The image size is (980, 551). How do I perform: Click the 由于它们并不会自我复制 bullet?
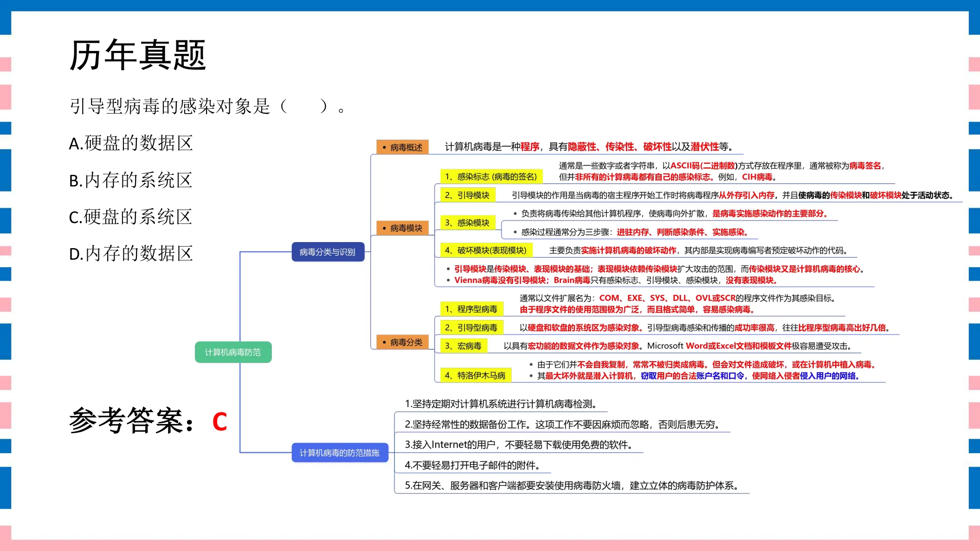tap(703, 365)
